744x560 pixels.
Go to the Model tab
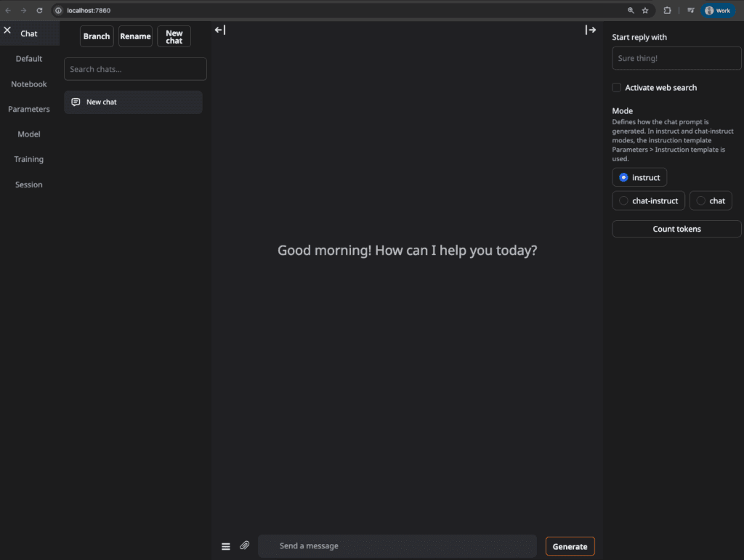pyautogui.click(x=29, y=134)
